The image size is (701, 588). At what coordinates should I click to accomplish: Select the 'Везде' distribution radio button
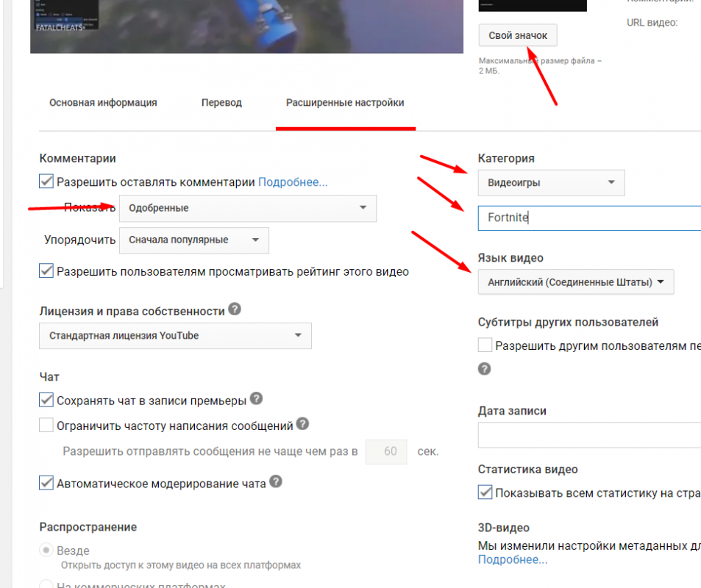coord(46,550)
